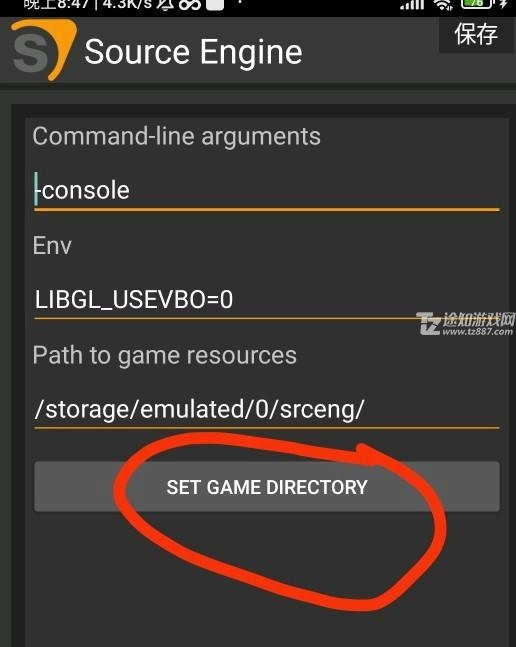516x647 pixels.
Task: Tap the muted bell status icon
Action: [165, 4]
